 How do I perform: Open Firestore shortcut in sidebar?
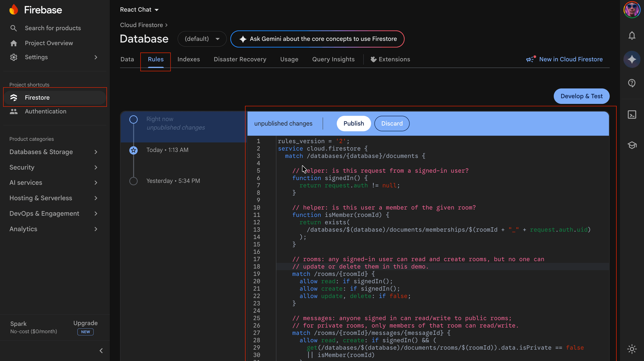tap(55, 98)
